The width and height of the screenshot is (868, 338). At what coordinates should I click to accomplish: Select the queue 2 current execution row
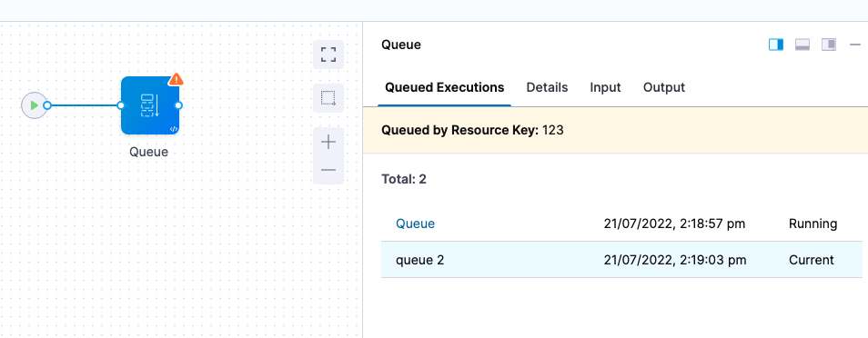pos(621,260)
